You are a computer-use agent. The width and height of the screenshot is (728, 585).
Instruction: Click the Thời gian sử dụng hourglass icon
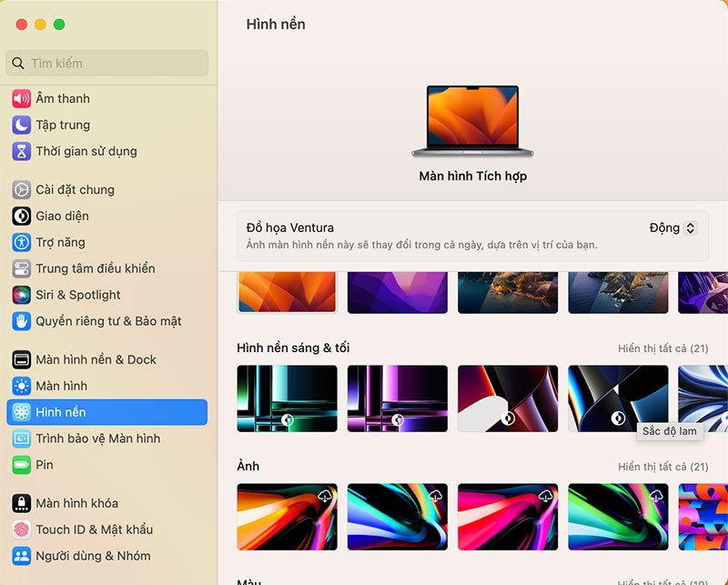pyautogui.click(x=21, y=151)
